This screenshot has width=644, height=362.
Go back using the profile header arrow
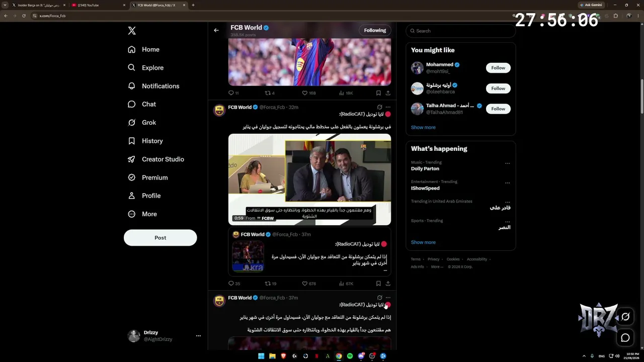[216, 30]
